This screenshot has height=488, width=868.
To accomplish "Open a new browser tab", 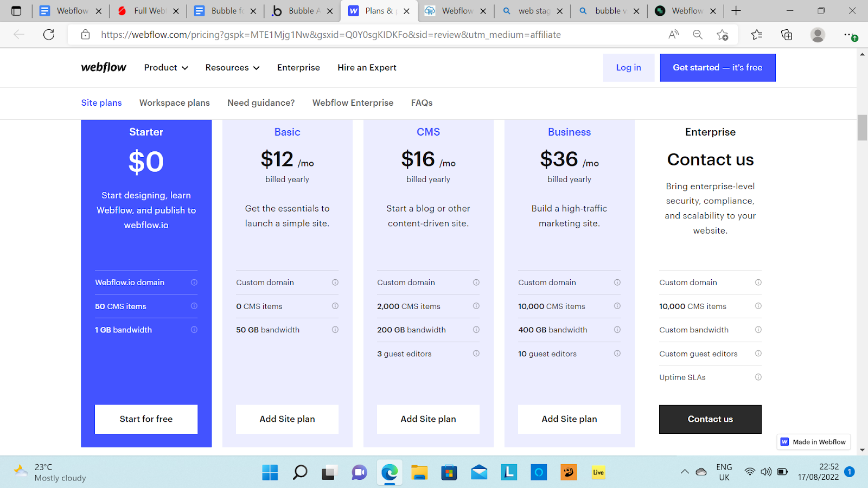I will pyautogui.click(x=736, y=11).
